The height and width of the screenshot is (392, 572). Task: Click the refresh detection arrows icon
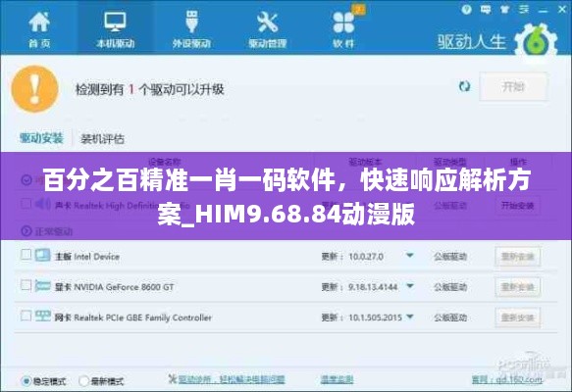464,86
